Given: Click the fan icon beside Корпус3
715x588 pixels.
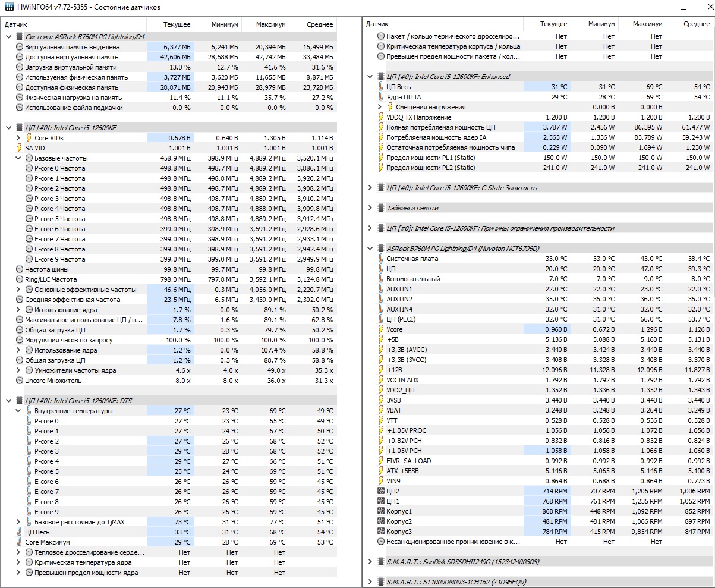Looking at the screenshot, I should tap(381, 532).
